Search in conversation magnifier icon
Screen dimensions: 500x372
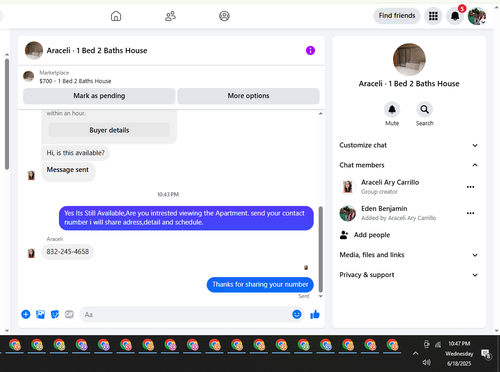click(x=425, y=109)
